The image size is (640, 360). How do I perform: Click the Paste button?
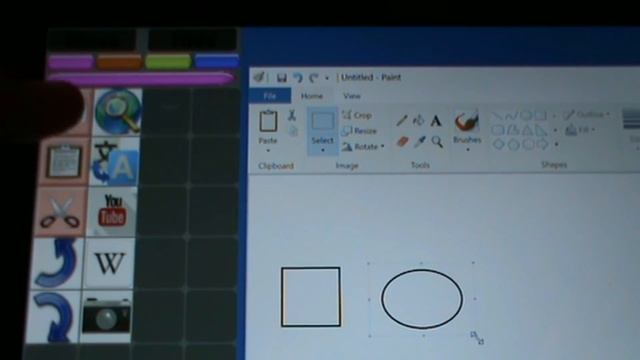click(x=268, y=128)
